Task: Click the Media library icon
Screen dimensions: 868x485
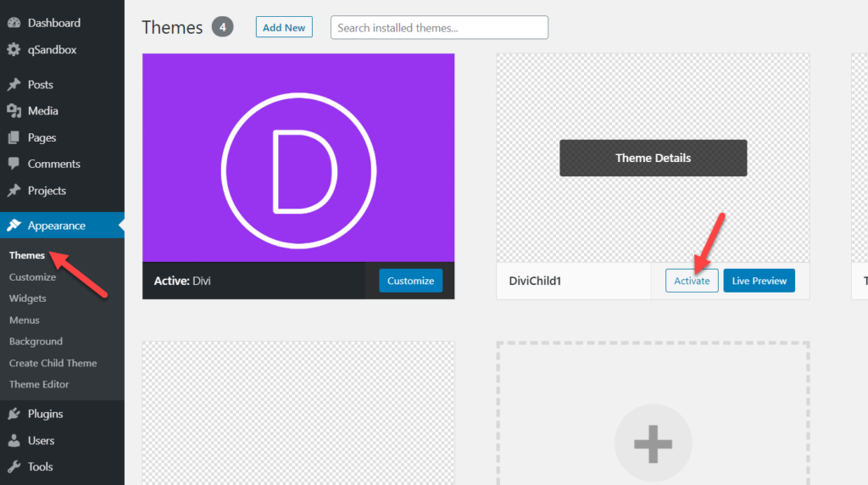Action: [14, 111]
